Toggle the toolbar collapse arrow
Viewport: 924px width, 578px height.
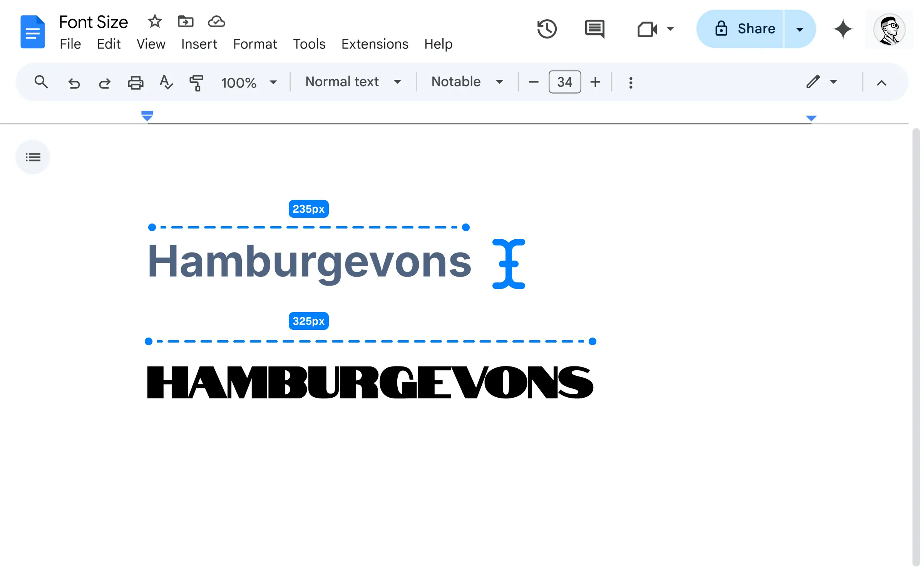882,81
